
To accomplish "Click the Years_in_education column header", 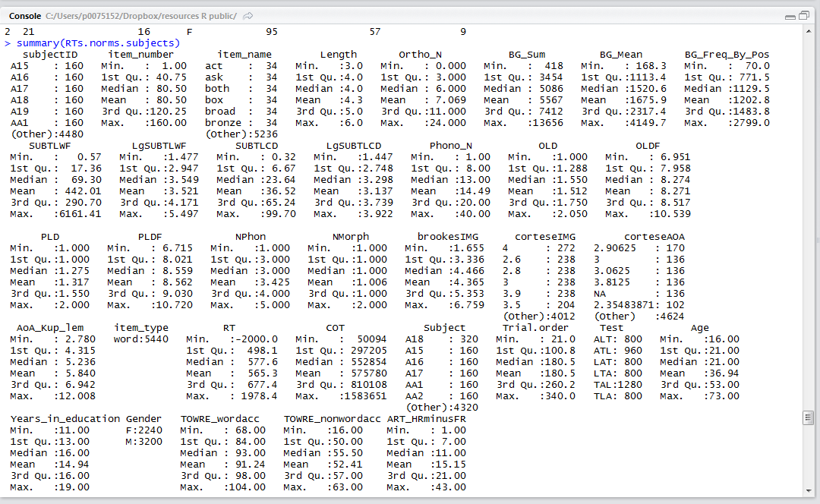I will pos(65,419).
